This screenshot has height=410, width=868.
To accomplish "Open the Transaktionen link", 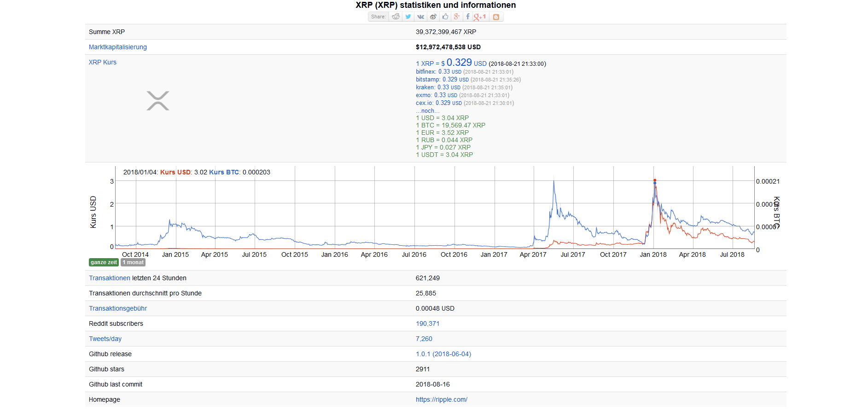I will pyautogui.click(x=110, y=278).
